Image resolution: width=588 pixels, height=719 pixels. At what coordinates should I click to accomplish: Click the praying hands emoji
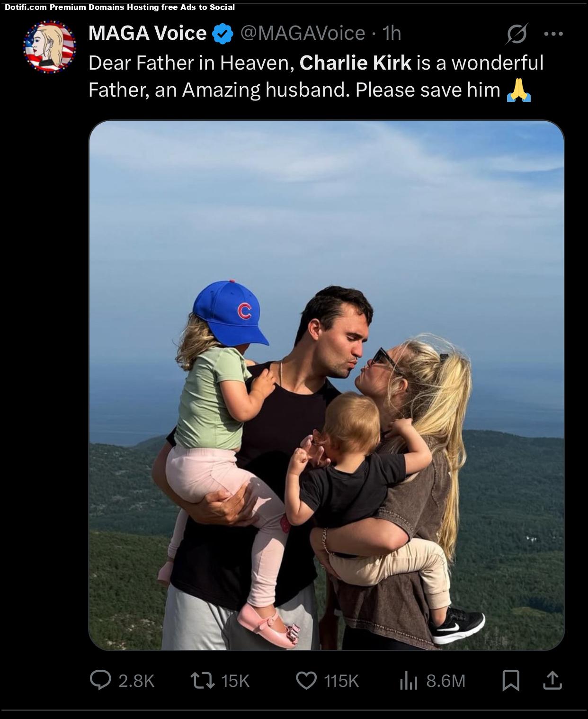519,90
